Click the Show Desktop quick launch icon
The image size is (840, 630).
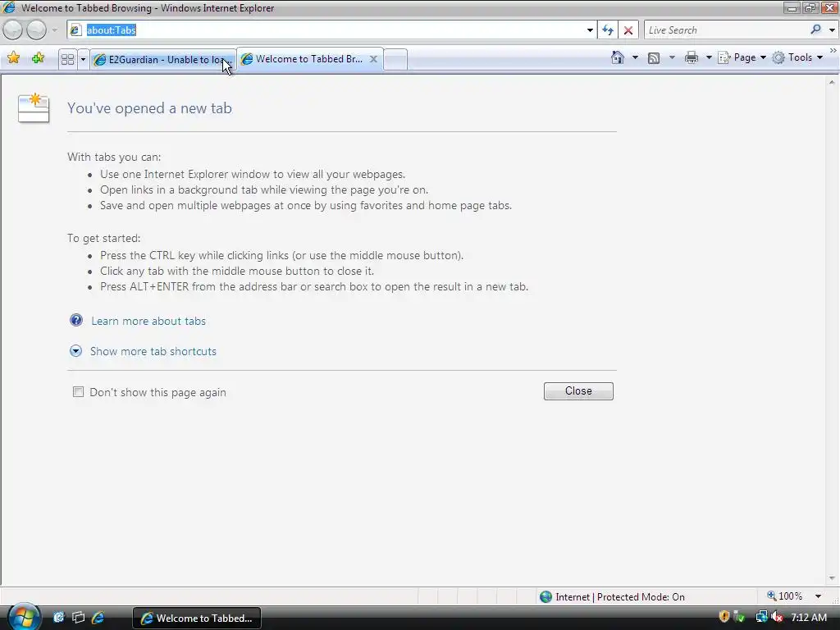click(x=58, y=618)
